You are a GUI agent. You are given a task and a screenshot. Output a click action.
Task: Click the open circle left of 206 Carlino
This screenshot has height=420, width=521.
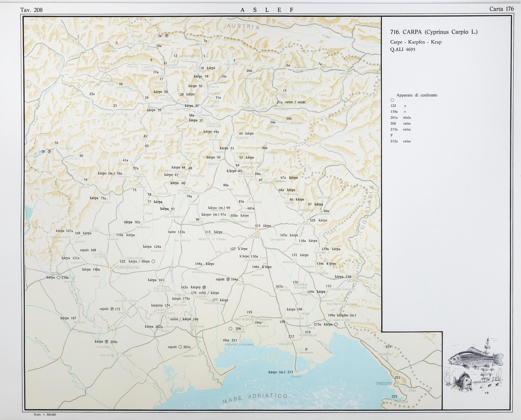point(231,329)
